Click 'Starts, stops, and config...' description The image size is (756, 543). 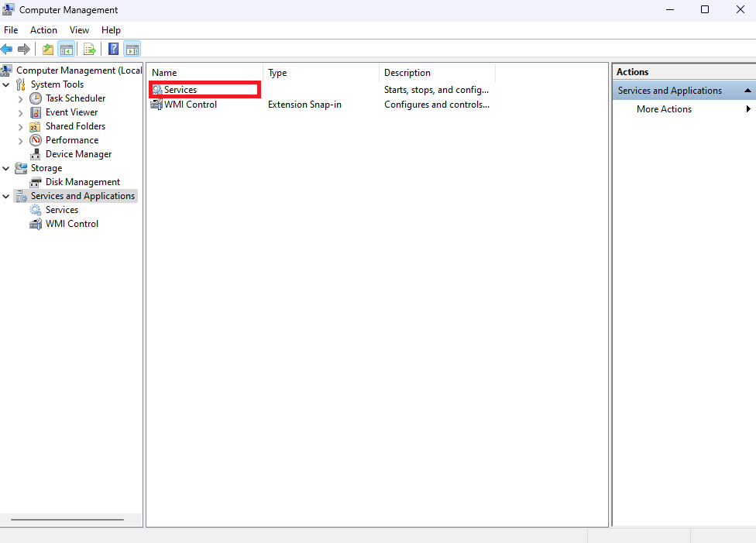[436, 90]
